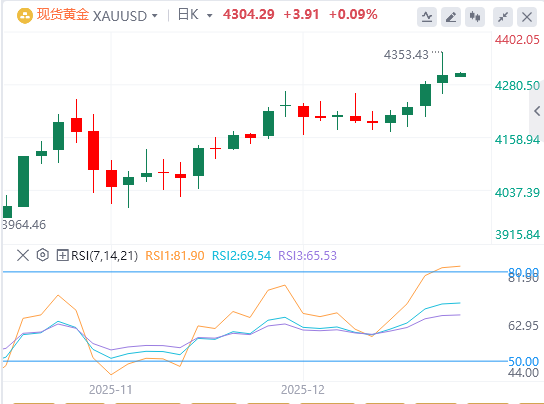Expand the XAUUSD symbol dropdown arrow
This screenshot has height=404, width=544.
click(155, 16)
